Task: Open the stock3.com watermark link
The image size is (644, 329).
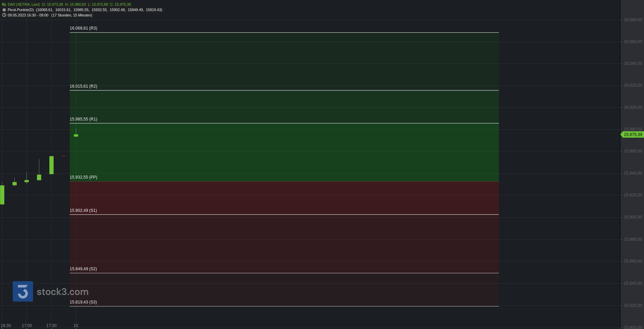Action: (x=62, y=292)
